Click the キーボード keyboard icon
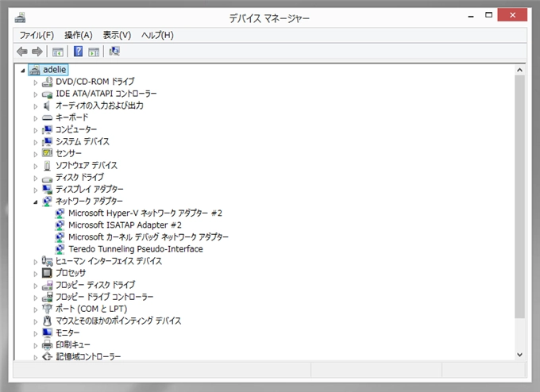The width and height of the screenshot is (540, 392). point(47,117)
